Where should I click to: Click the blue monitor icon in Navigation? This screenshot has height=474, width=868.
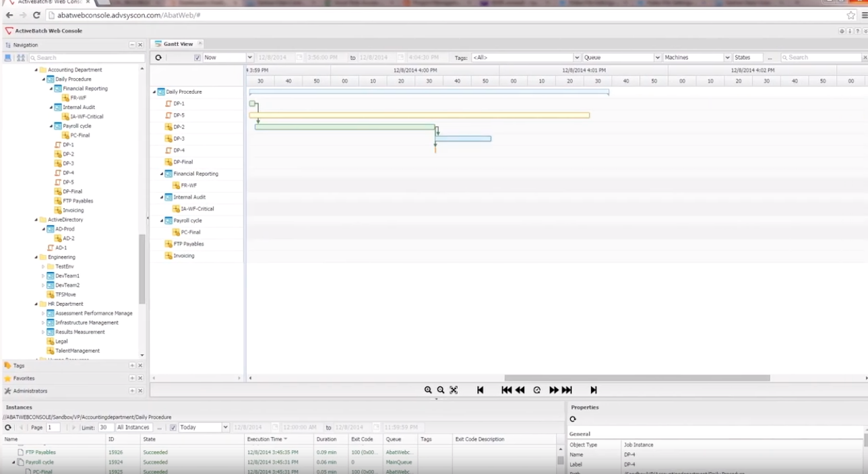8,58
